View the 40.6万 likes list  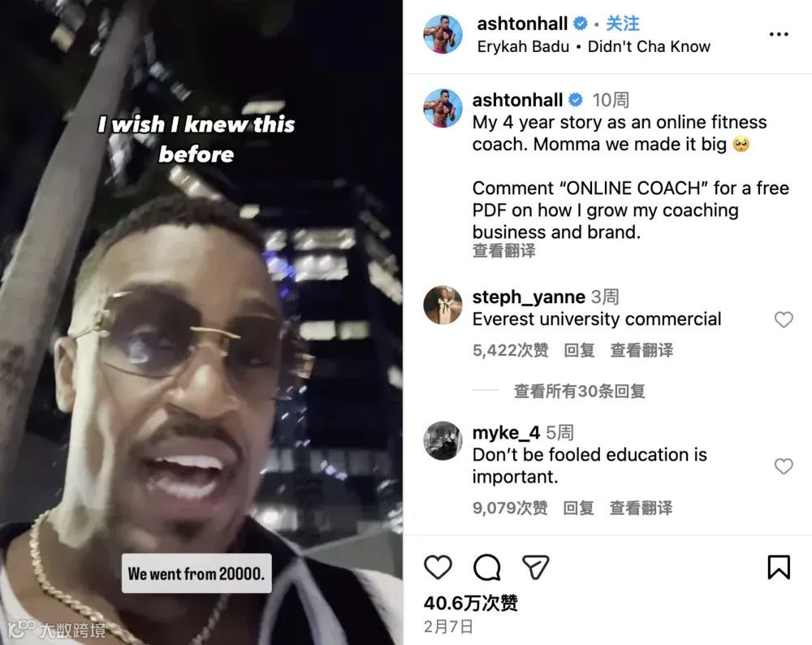(x=471, y=603)
